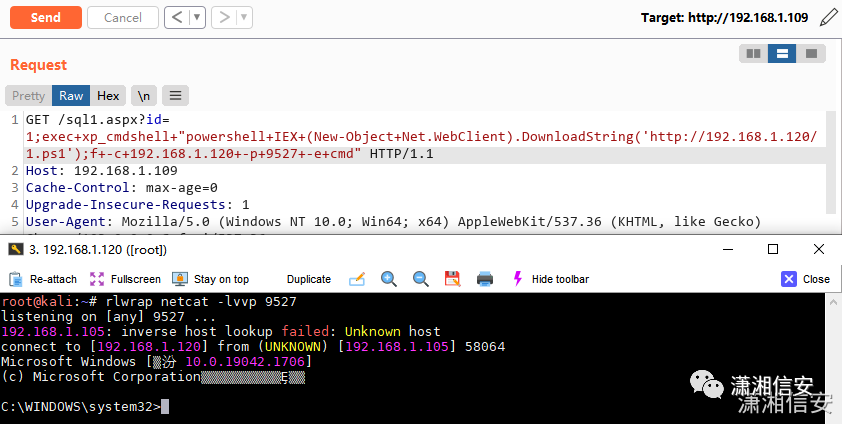
Task: Click the Cache-Control: max-age=0 header line
Action: (x=121, y=188)
